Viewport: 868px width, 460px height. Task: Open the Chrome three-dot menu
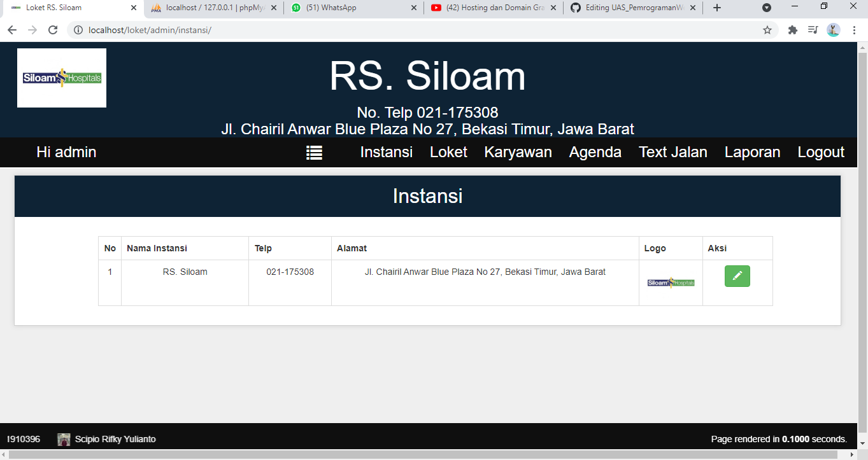[854, 29]
